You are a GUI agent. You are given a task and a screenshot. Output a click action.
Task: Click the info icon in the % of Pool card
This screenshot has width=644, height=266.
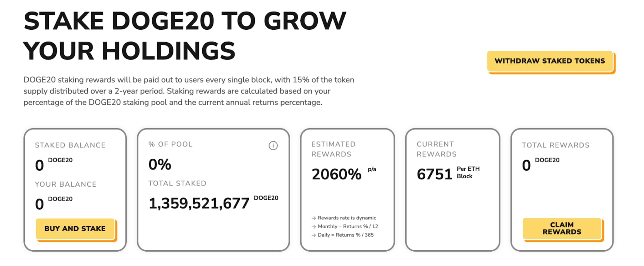pyautogui.click(x=273, y=146)
